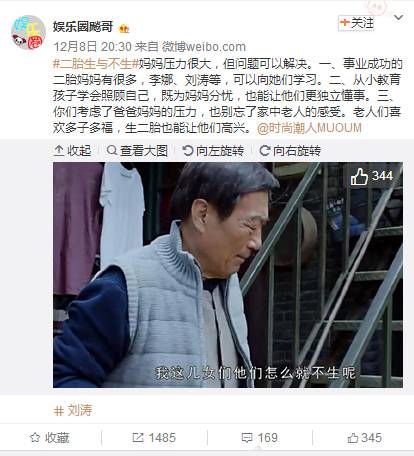Open the 微博weibo.com source link
The image size is (414, 456).
point(204,47)
